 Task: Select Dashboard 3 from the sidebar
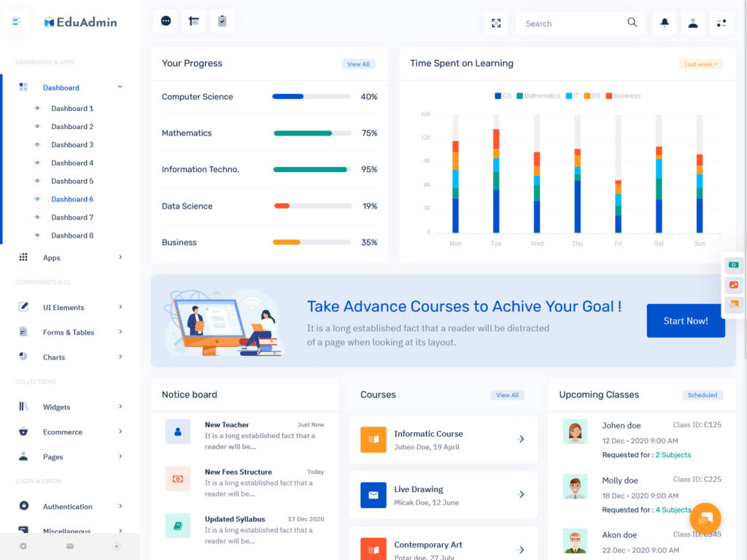click(x=72, y=144)
